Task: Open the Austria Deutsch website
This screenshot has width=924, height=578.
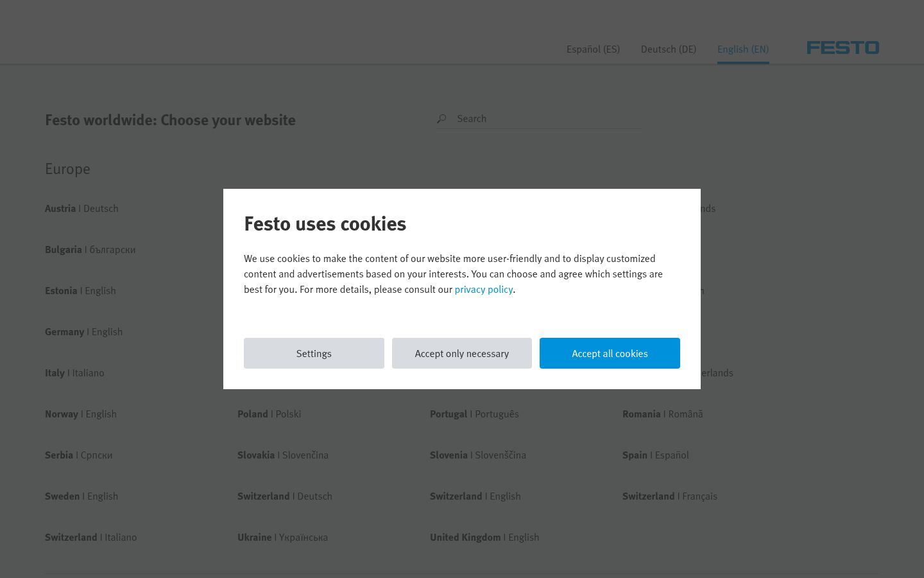Action: click(81, 209)
